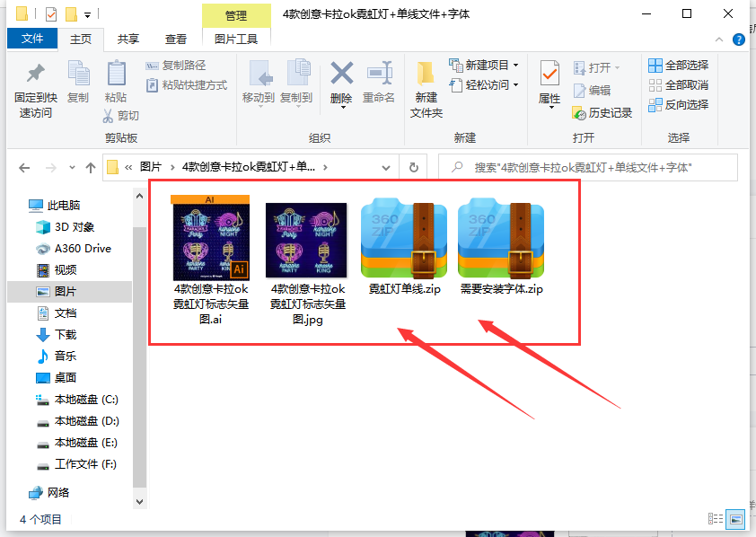The image size is (756, 537).
Task: Switch to the Home (主页) tab
Action: pos(81,39)
